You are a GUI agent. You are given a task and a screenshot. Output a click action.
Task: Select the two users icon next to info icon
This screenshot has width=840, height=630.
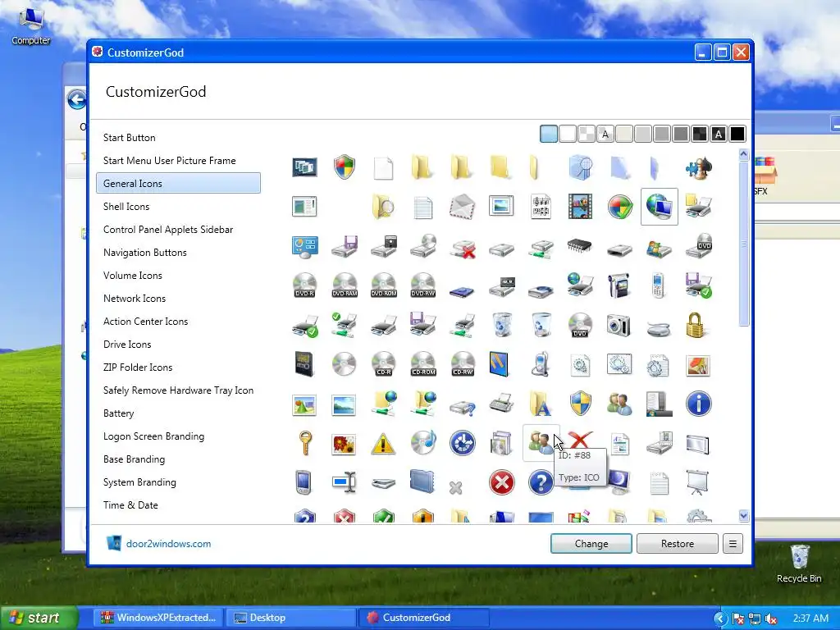(x=619, y=404)
